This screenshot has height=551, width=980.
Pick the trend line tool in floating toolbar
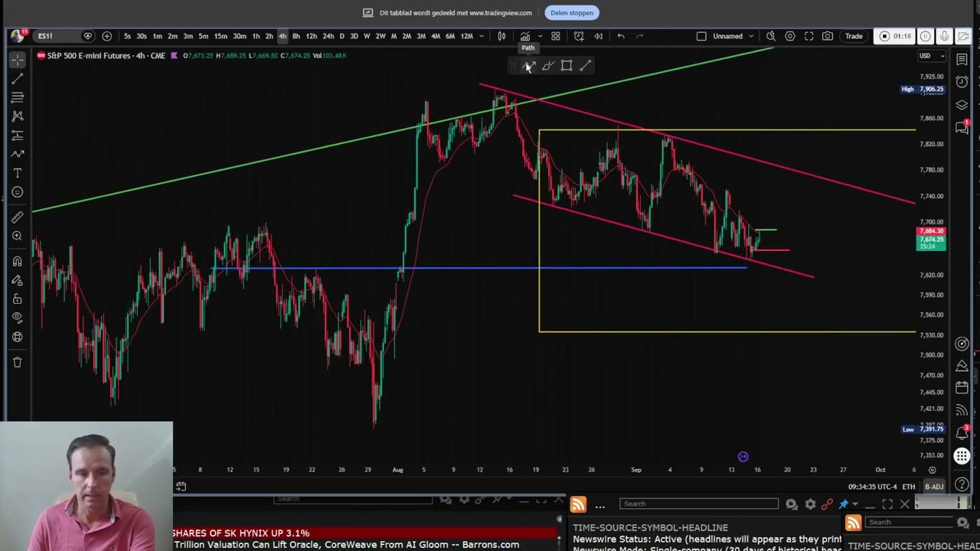coord(585,66)
